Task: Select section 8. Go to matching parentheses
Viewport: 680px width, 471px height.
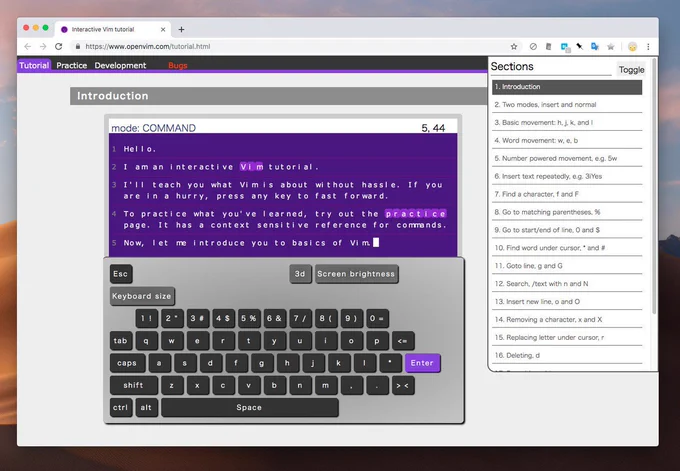Action: tap(567, 212)
